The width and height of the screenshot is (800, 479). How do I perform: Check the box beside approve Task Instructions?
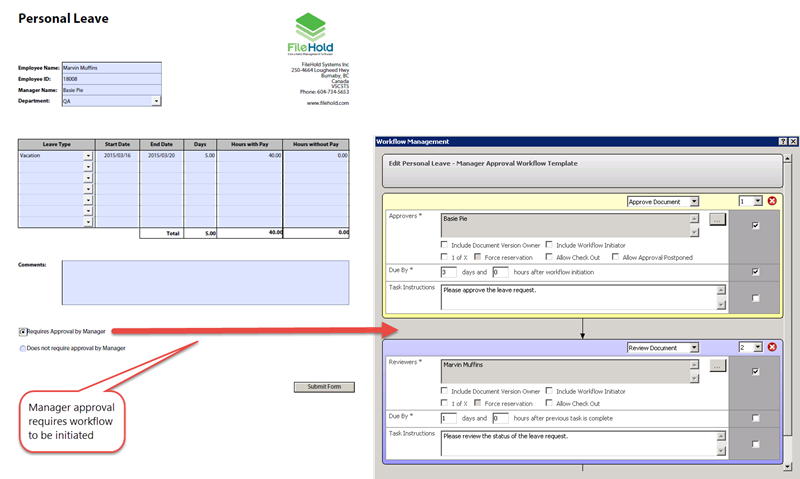click(756, 298)
